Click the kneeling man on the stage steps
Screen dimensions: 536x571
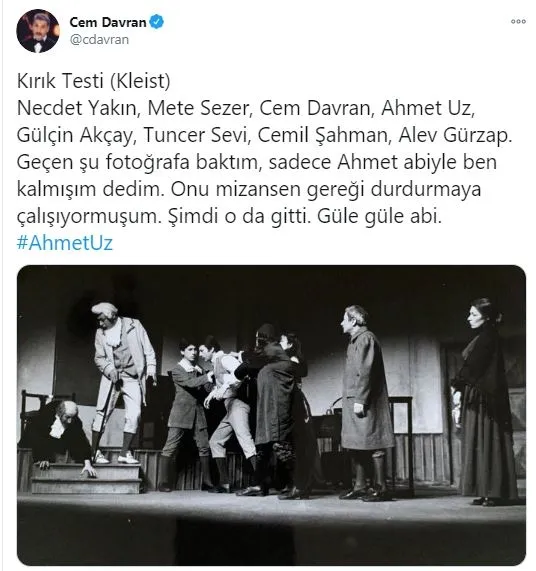[x=60, y=435]
